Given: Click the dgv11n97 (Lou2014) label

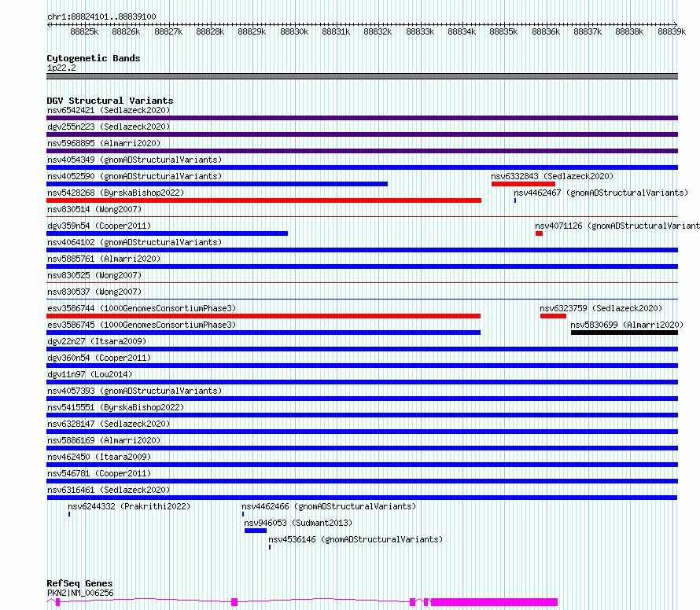Looking at the screenshot, I should point(90,374).
